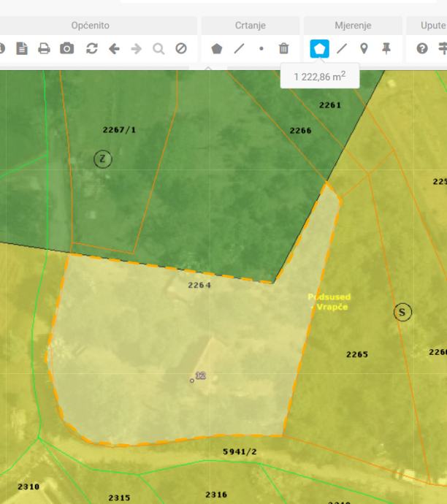Viewport: 447px width, 504px height.
Task: Toggle the area measurement polygon tool
Action: pos(319,49)
